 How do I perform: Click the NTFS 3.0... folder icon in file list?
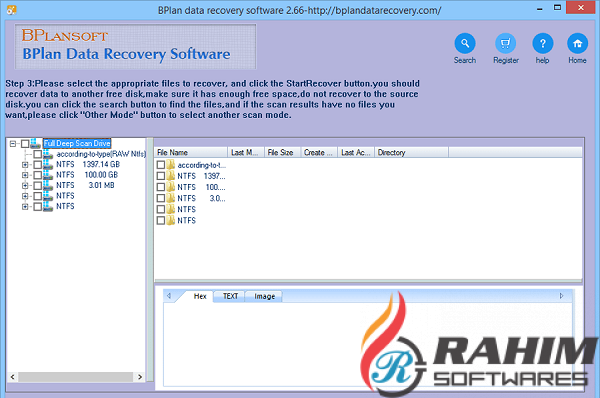tap(171, 198)
